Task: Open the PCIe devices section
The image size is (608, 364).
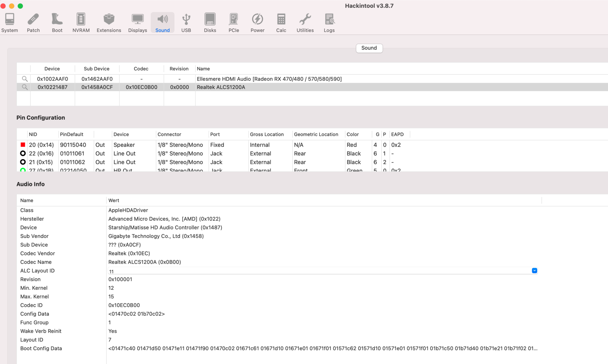Action: [234, 23]
